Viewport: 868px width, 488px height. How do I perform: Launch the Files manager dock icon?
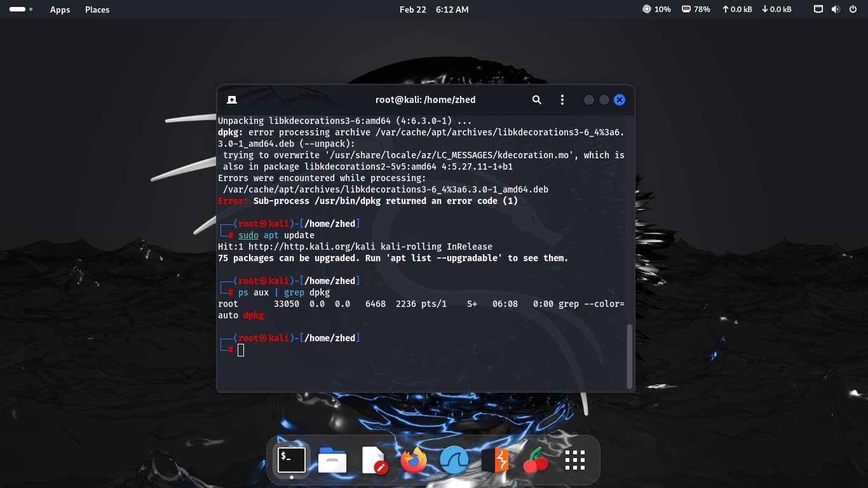[x=332, y=460]
